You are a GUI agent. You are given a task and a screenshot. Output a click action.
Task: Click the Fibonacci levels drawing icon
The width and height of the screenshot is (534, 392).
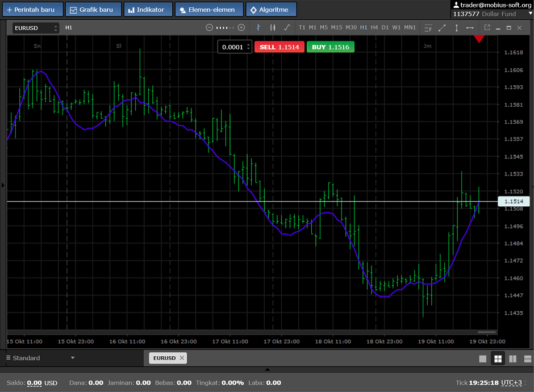coord(428,28)
